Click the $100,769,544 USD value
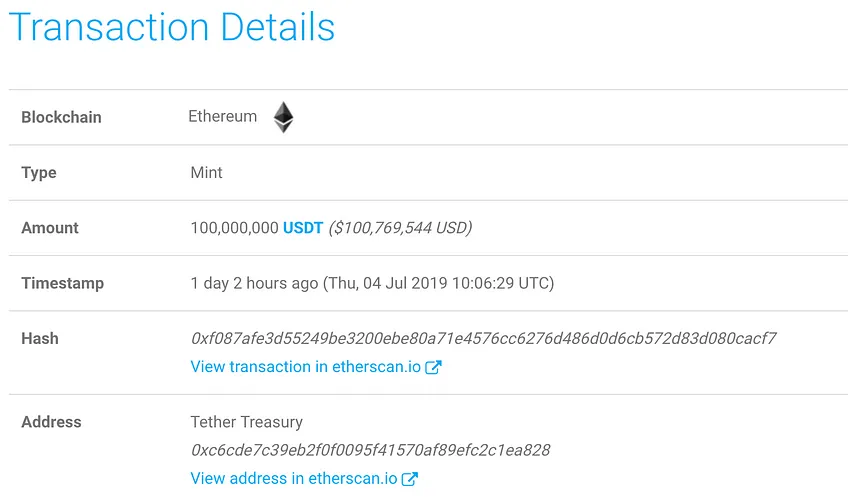 pos(400,228)
